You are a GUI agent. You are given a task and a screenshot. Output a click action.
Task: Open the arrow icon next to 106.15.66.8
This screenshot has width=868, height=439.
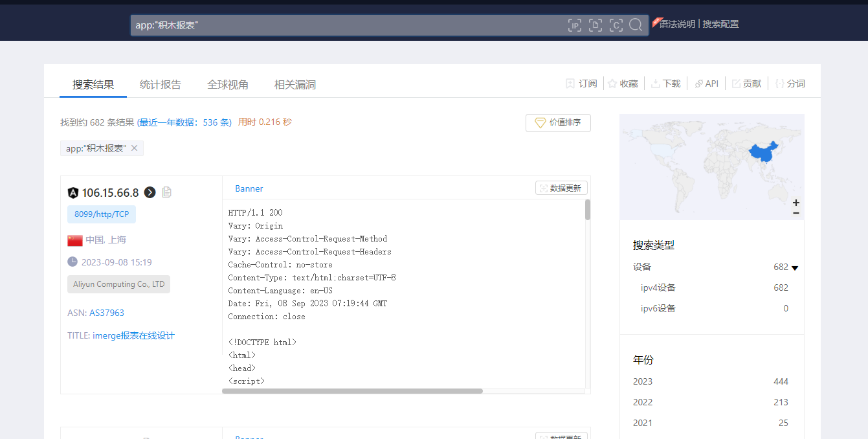[x=150, y=192]
